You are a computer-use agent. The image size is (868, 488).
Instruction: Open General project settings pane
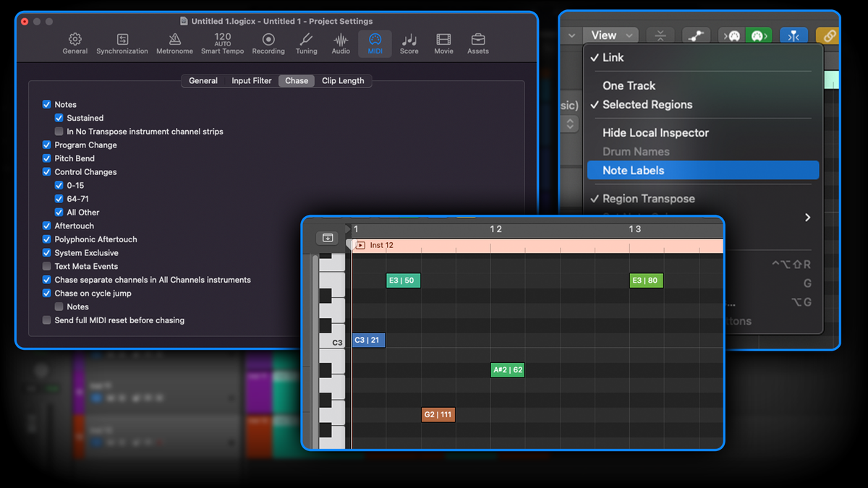coord(75,43)
